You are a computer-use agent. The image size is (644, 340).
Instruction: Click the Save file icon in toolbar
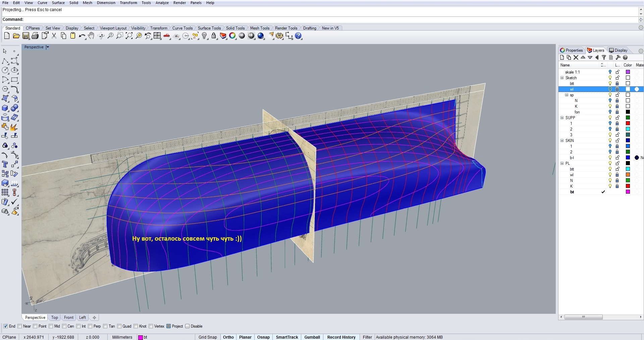coord(26,36)
